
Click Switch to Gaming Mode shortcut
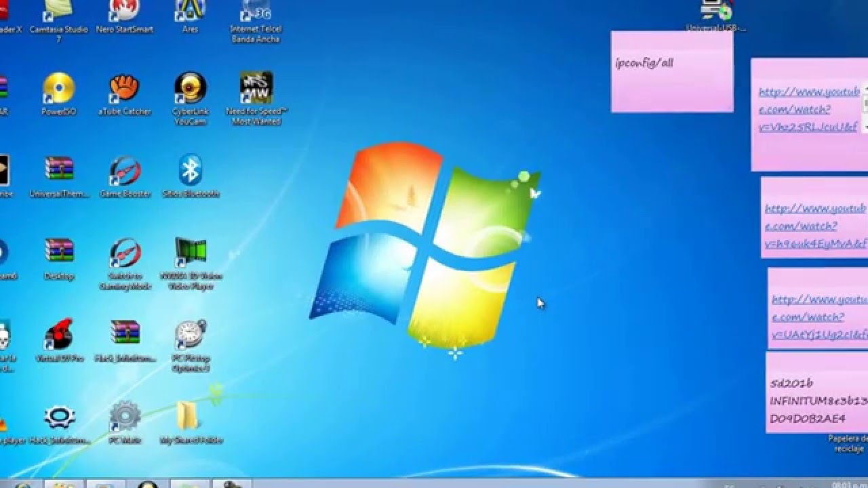tap(125, 264)
